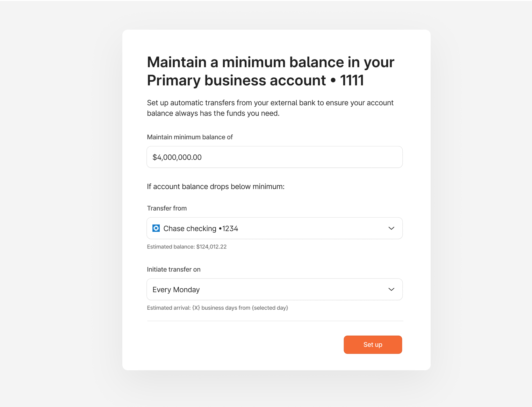Click the Estimated arrival helper text
The image size is (532, 407).
tap(217, 308)
